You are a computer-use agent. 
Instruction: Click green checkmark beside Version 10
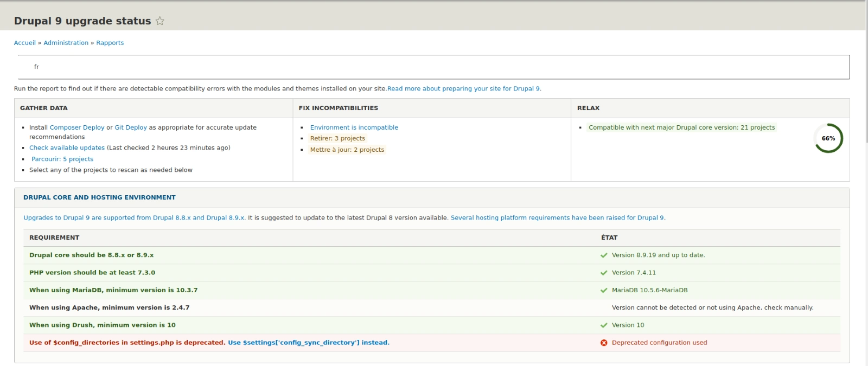coord(604,325)
